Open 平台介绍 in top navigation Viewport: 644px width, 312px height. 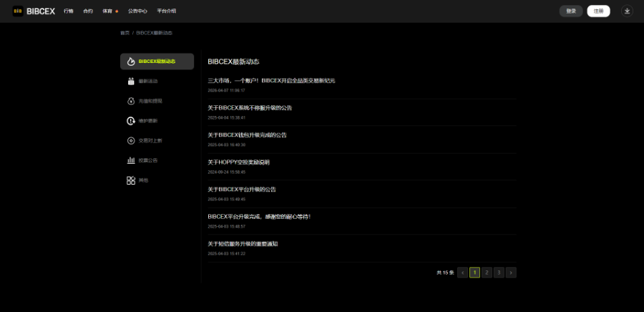[166, 11]
